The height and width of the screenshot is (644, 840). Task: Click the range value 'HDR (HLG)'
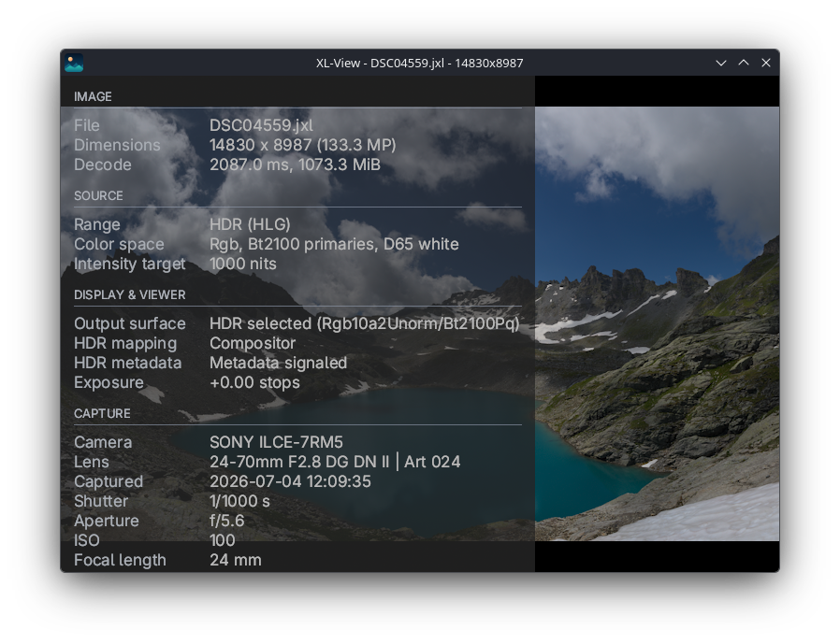tap(250, 224)
